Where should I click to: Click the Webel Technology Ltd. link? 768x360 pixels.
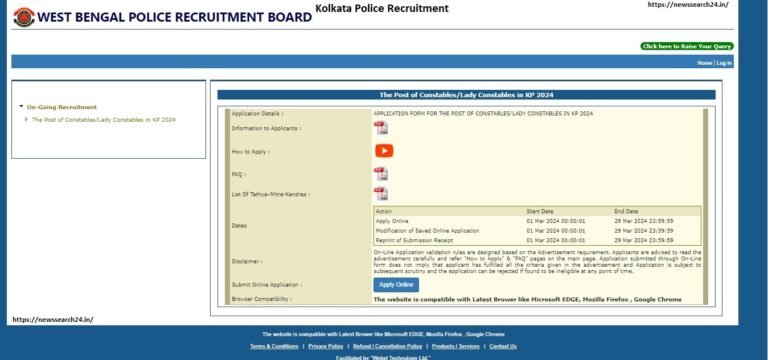(401, 358)
